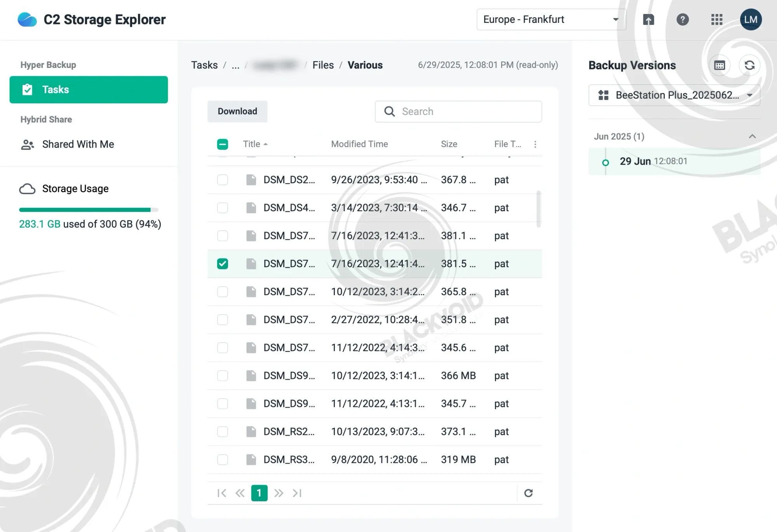Click the file icon of DSM_DS2... row
This screenshot has width=777, height=532.
tap(251, 180)
